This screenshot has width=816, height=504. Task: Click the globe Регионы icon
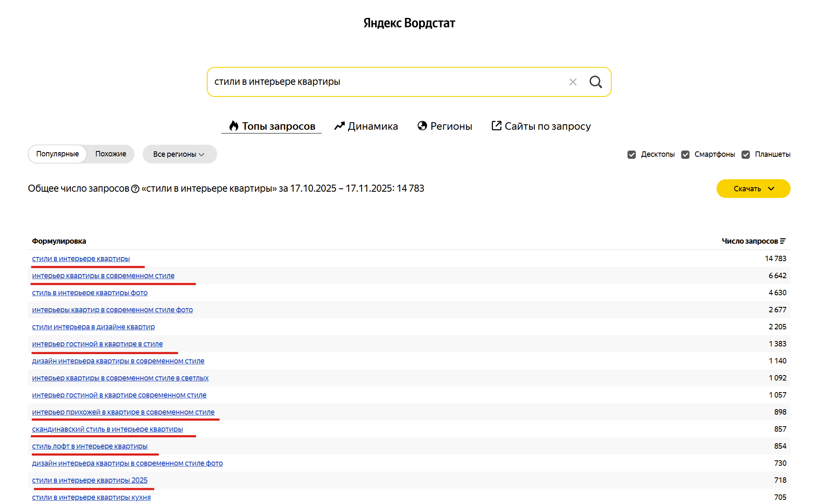(422, 126)
